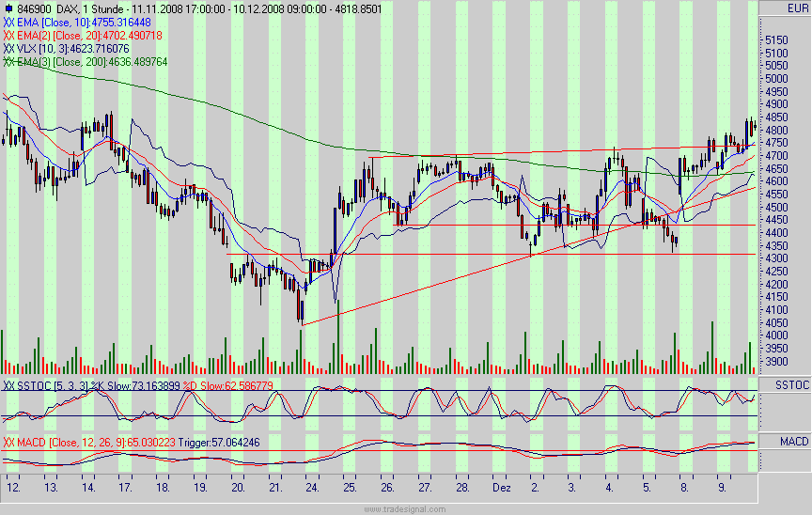
Task: Click the EUR currency label
Action: [798, 8]
